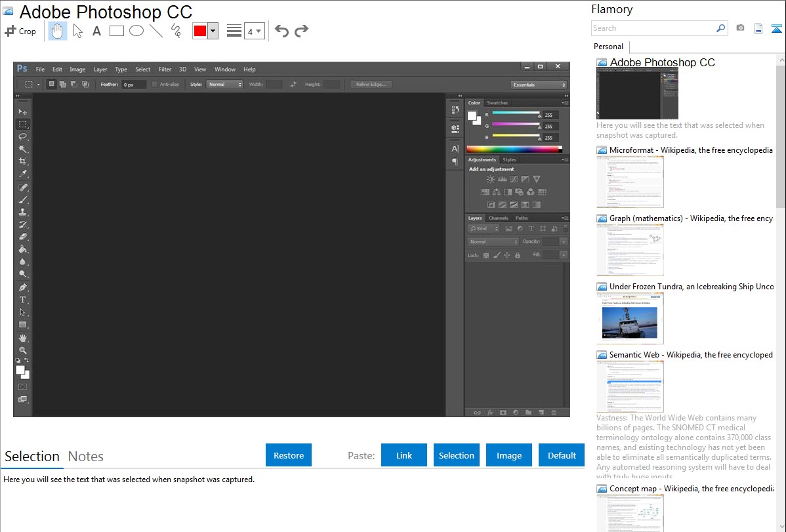
Task: Select Photoshop Magic Wand tool
Action: [x=22, y=149]
